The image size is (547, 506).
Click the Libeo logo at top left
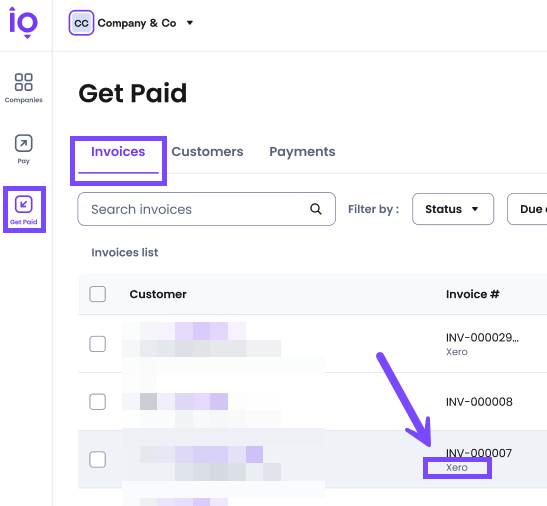(x=23, y=22)
